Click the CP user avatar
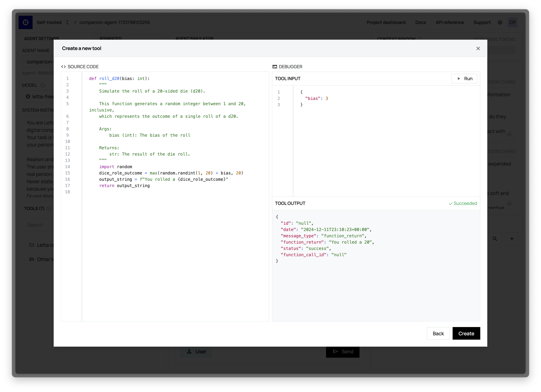 (x=512, y=22)
